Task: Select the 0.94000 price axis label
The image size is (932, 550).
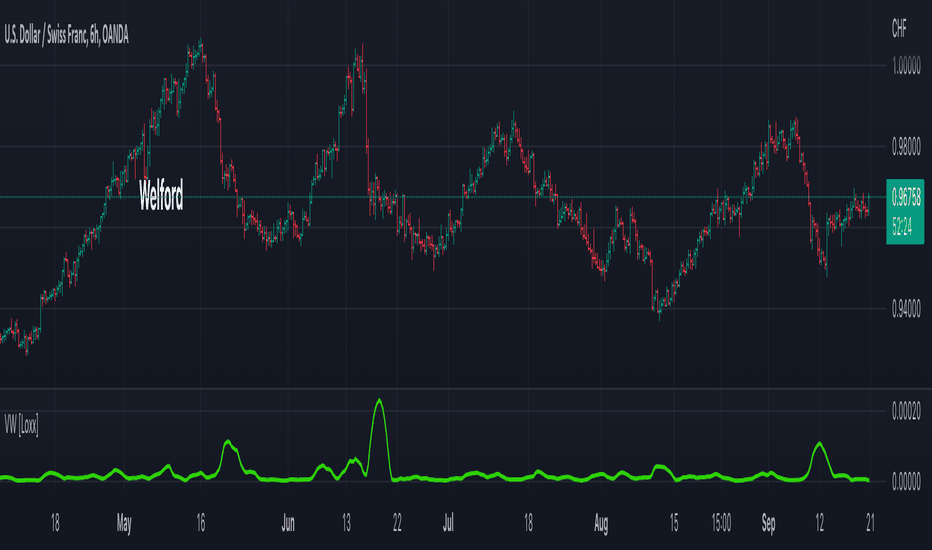Action: [x=906, y=309]
